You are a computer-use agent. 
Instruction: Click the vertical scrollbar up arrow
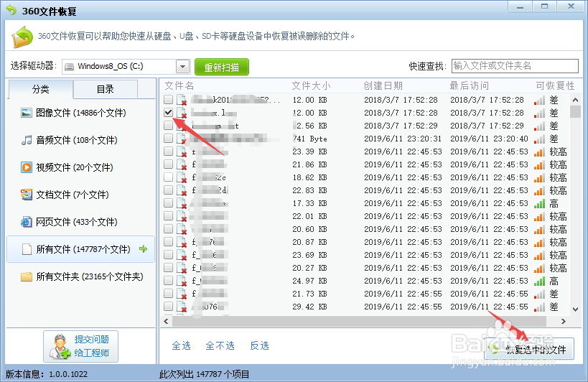tap(575, 100)
